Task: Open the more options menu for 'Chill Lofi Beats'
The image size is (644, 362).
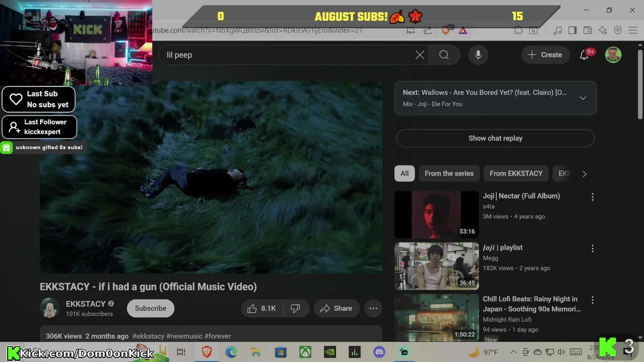Action: [592, 300]
